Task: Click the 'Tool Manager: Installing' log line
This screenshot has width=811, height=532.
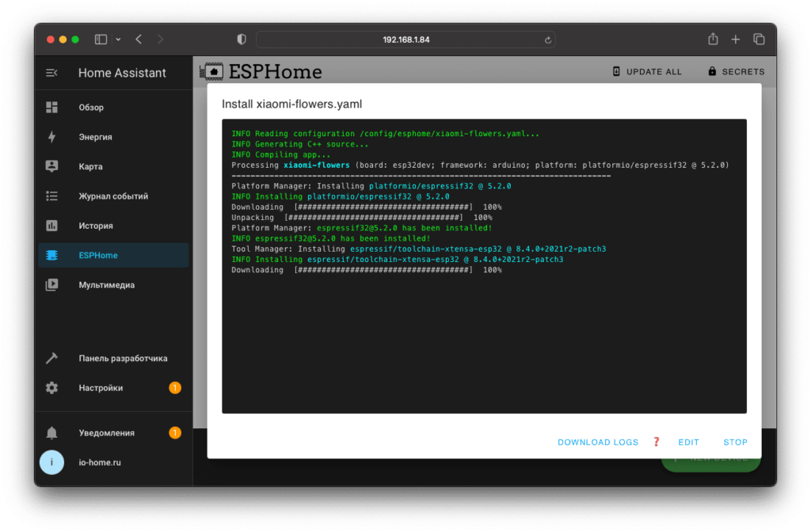Action: (418, 249)
